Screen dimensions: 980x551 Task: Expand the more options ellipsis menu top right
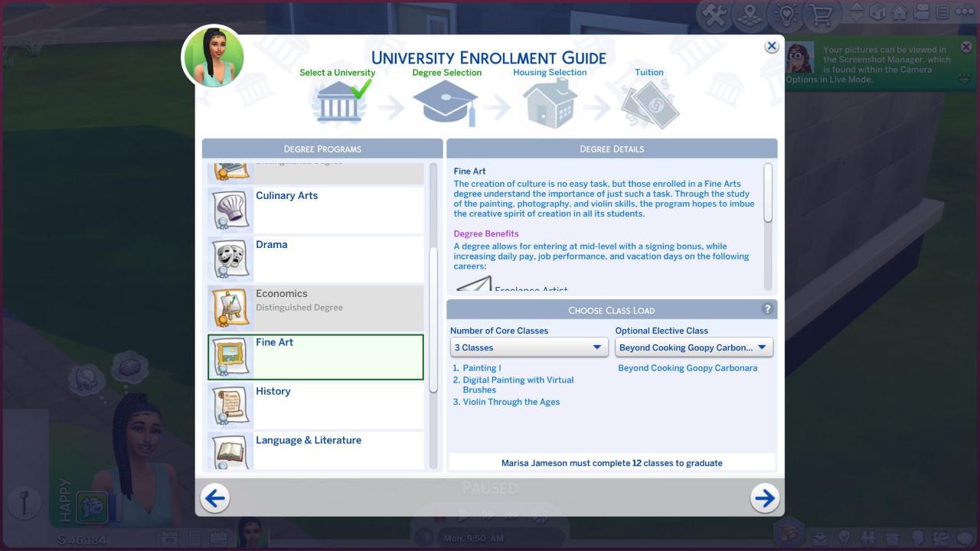[963, 11]
